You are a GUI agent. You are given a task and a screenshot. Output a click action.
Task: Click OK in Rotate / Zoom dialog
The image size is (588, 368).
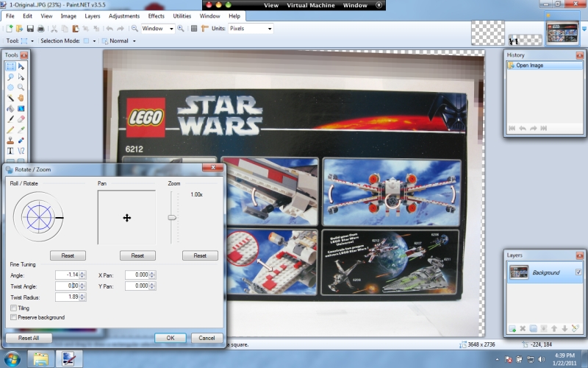[x=171, y=338]
